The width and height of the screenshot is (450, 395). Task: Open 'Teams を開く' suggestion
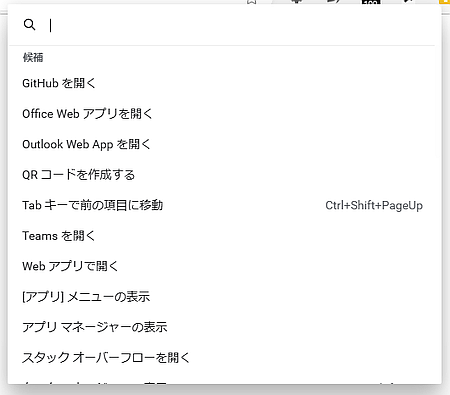[x=225, y=236]
